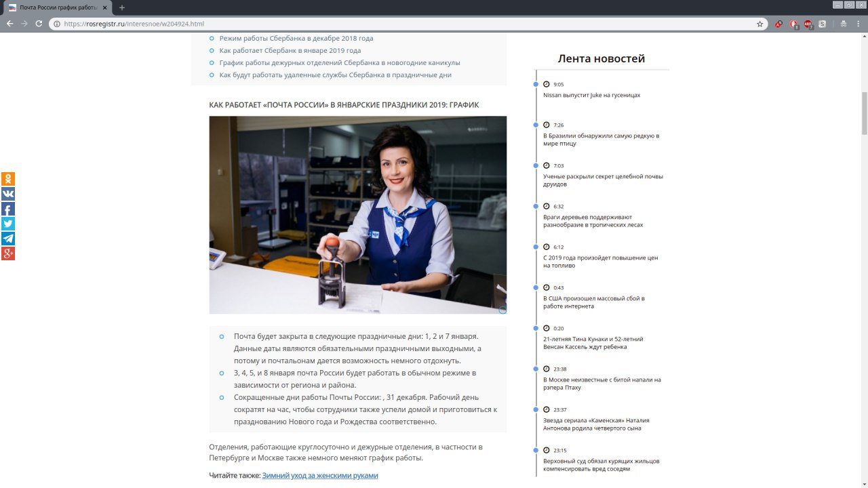Click the 7:03 news timestamp

[x=558, y=166]
